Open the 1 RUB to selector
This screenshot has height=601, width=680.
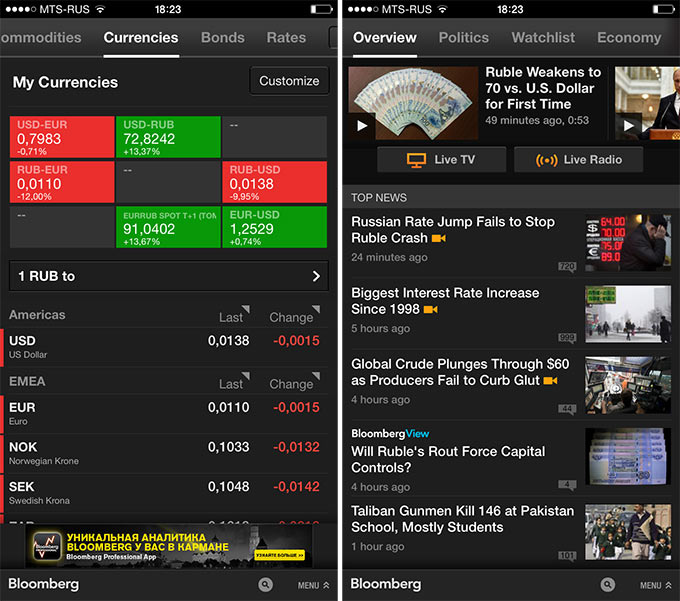click(169, 276)
